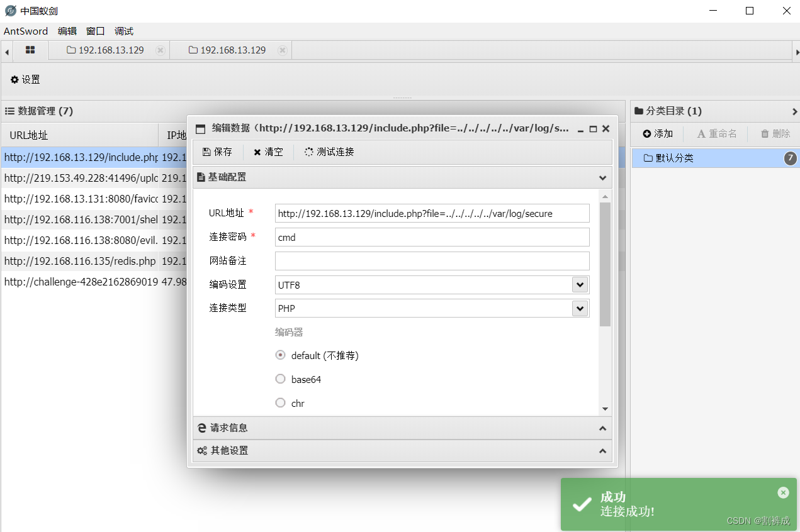Click the 删除 delete icon

tap(774, 133)
